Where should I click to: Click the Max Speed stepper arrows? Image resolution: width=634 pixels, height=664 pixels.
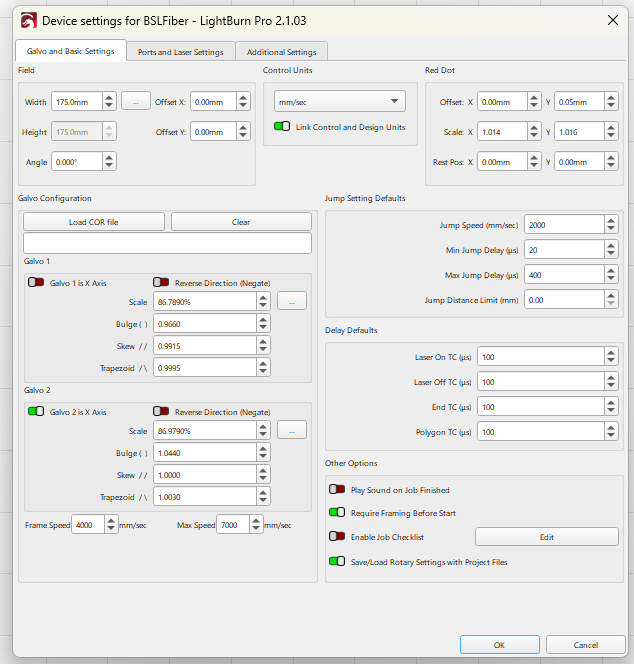click(x=256, y=525)
